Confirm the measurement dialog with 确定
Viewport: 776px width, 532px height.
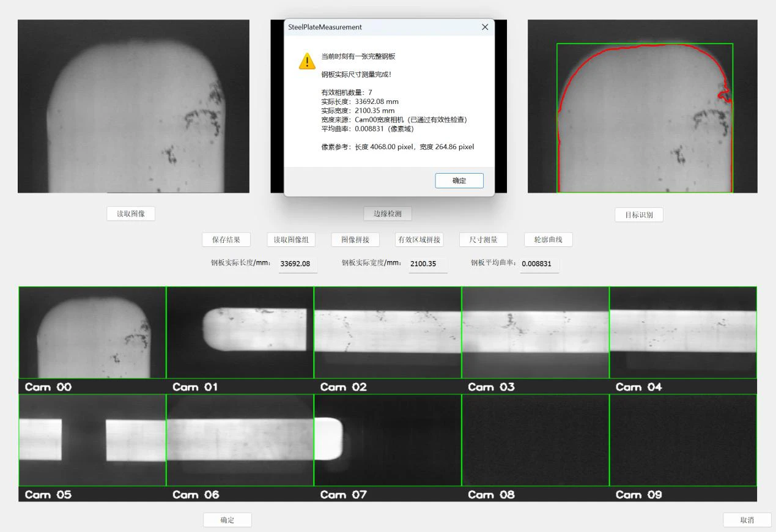coord(459,180)
